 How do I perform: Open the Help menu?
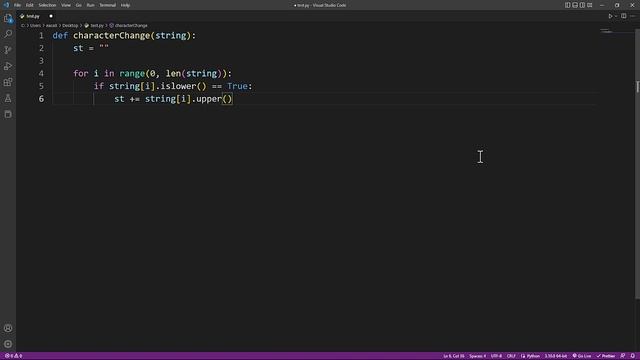point(125,5)
